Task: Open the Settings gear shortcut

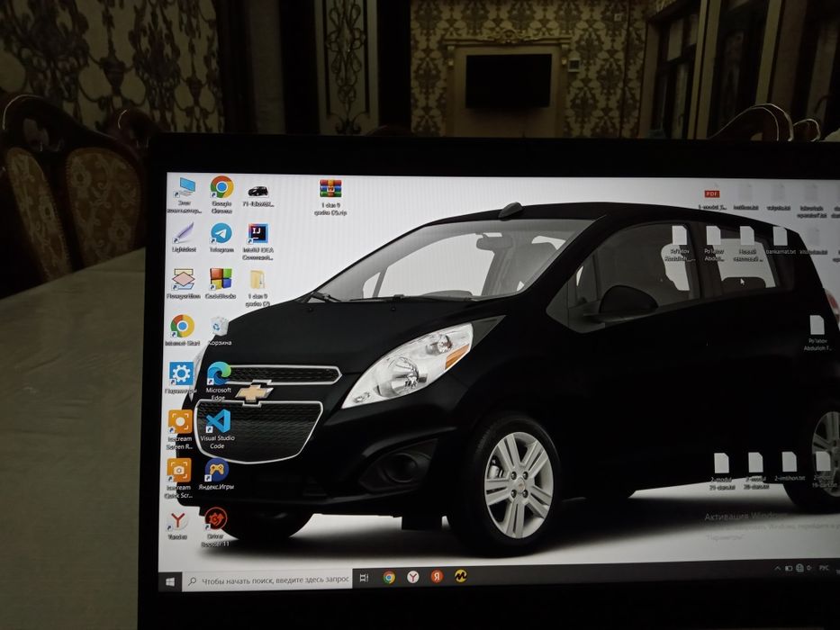Action: click(181, 378)
